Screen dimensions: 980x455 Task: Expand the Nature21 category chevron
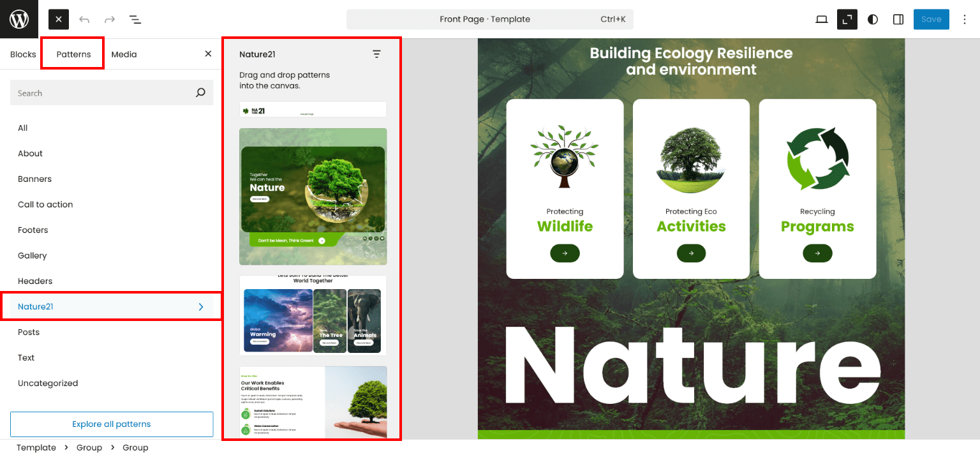coord(201,307)
